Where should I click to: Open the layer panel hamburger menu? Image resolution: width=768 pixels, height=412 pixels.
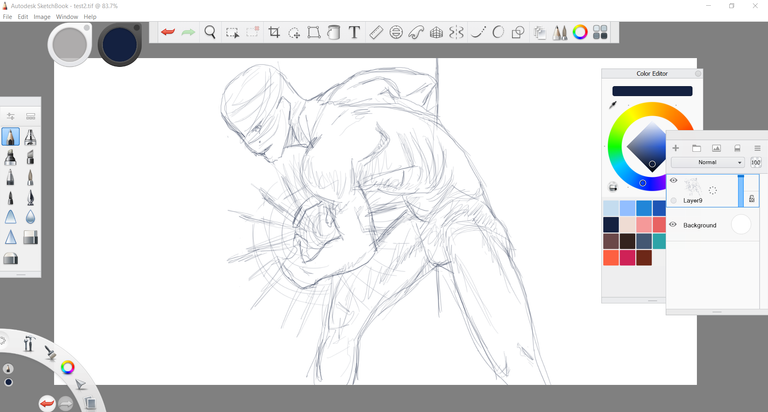[757, 148]
